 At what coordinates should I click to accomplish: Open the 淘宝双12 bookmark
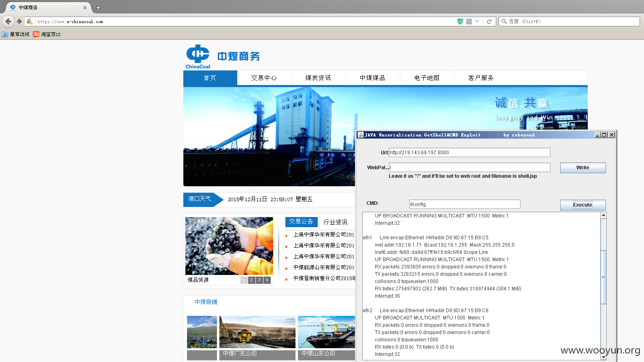[47, 34]
